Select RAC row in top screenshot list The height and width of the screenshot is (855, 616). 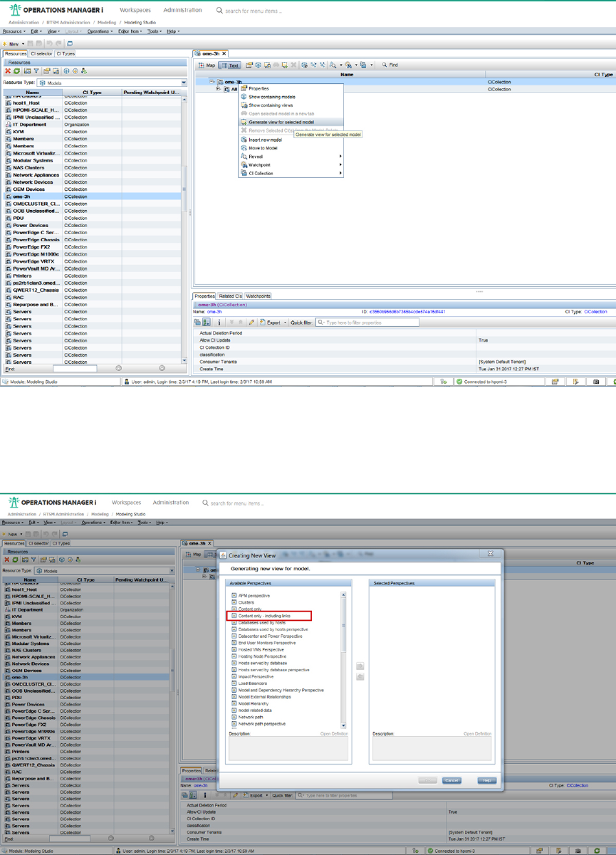93,297
